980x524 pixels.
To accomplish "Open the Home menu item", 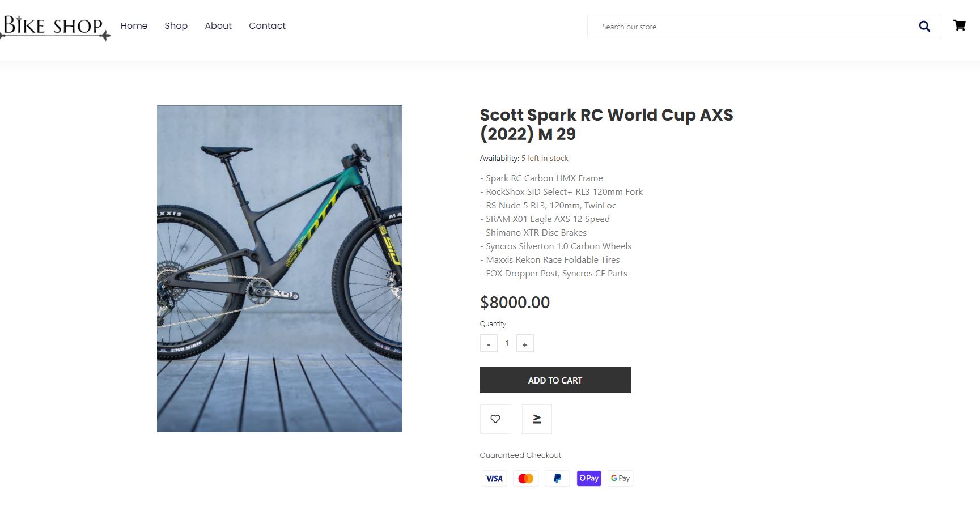I will pyautogui.click(x=134, y=25).
